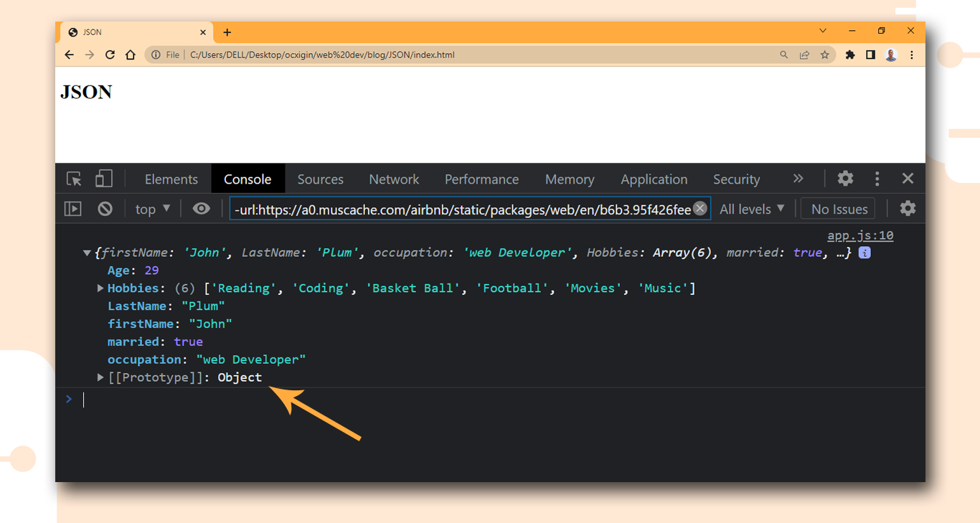Expand the [[Prototype]] Object entry
Viewport: 980px width, 523px height.
100,377
